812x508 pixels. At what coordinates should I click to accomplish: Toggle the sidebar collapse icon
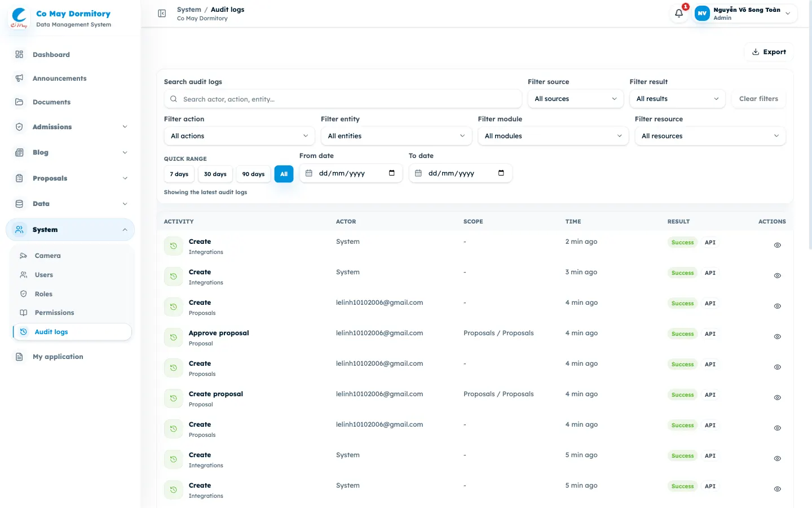click(x=162, y=14)
